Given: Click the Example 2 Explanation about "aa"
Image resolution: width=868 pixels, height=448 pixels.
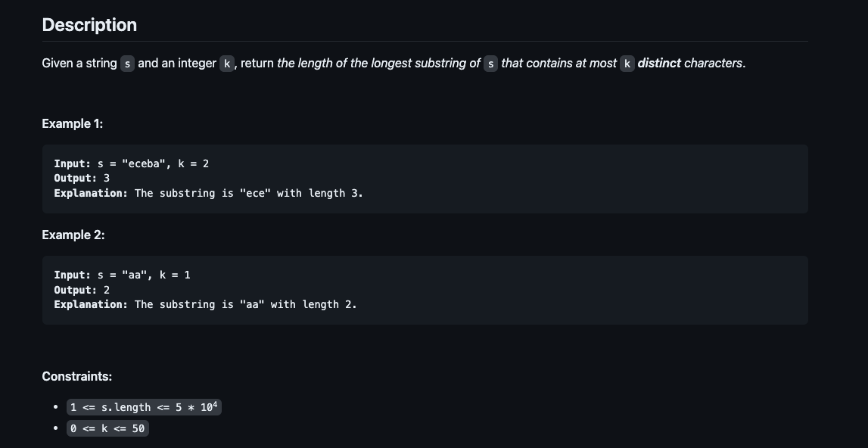Looking at the screenshot, I should pyautogui.click(x=205, y=304).
